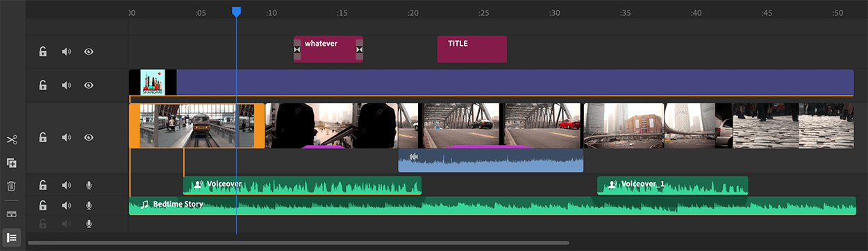Viewport: 868px width, 251px height.
Task: Lock the Voiceover audio track
Action: coord(42,185)
